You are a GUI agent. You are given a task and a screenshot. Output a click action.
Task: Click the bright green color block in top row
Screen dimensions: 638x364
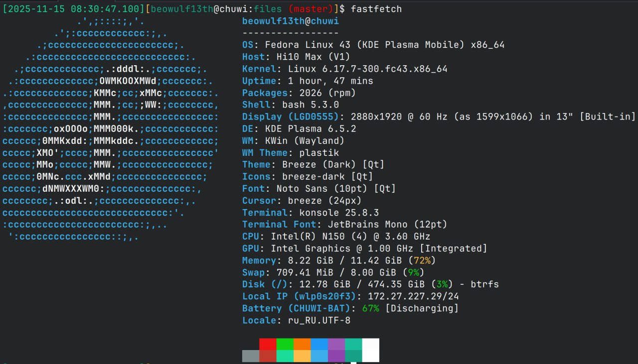tap(285, 344)
